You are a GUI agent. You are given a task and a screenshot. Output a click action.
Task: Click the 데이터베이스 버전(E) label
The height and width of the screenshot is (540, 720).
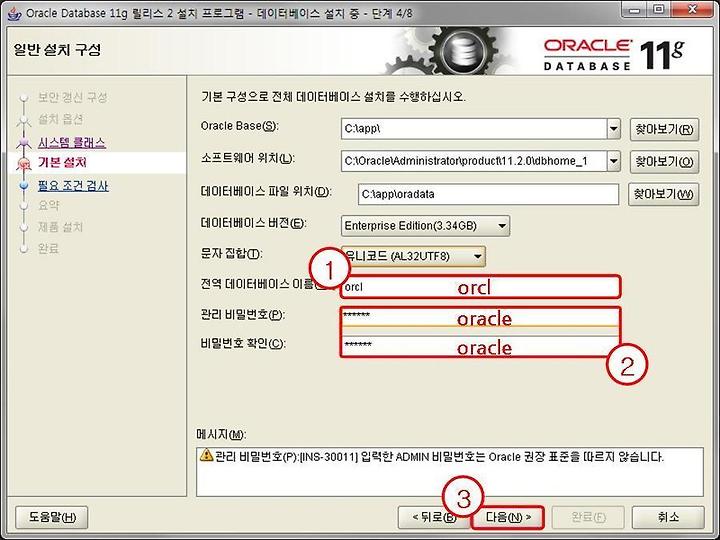[253, 223]
